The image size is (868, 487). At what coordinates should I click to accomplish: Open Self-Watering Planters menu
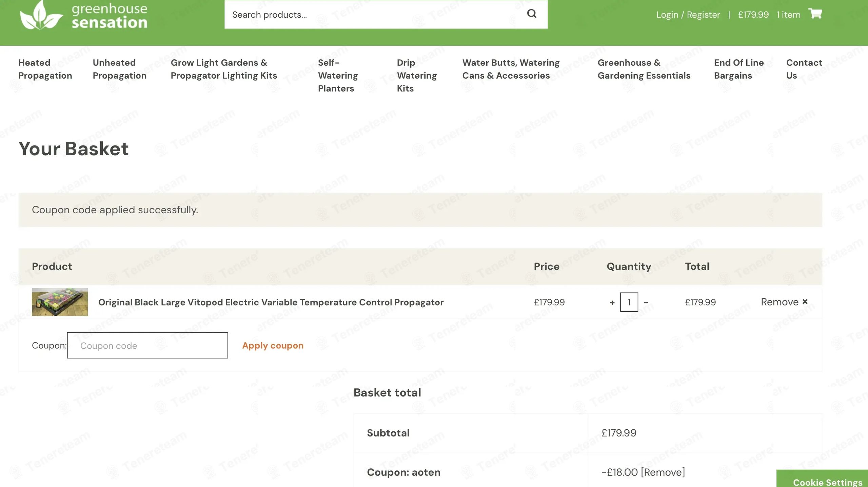click(x=338, y=75)
